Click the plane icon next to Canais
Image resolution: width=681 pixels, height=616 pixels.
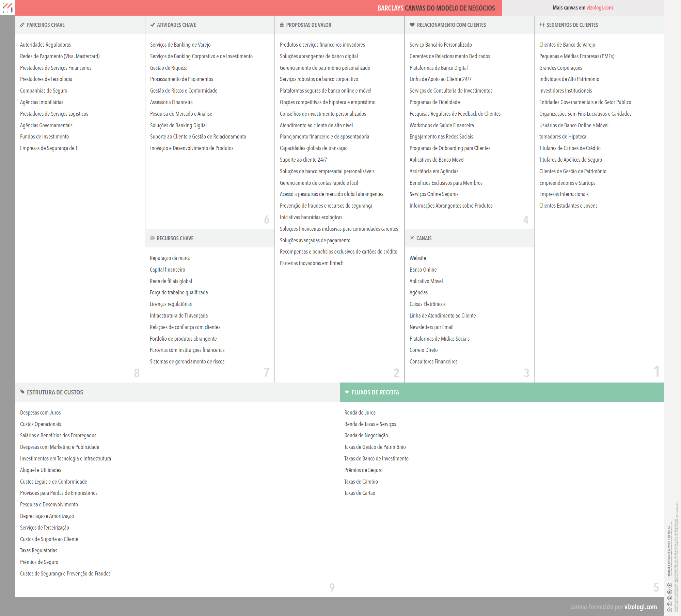pyautogui.click(x=412, y=238)
